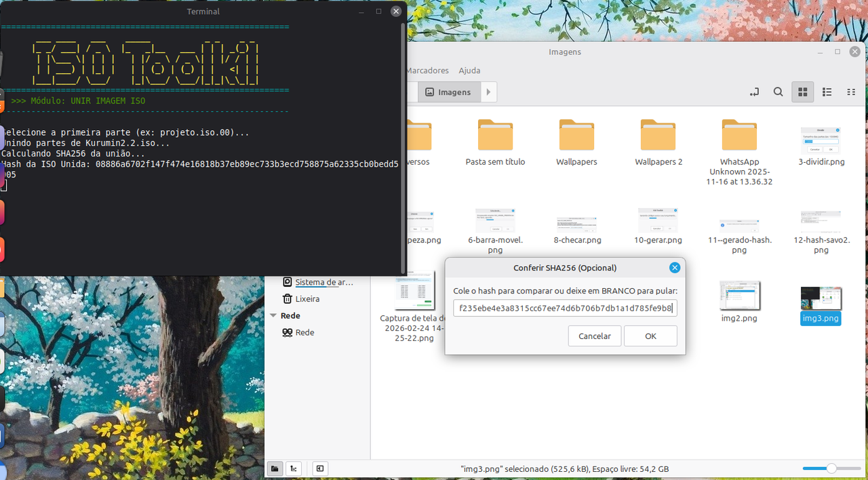Switch to list view layout
Image resolution: width=868 pixels, height=480 pixels.
coord(827,92)
